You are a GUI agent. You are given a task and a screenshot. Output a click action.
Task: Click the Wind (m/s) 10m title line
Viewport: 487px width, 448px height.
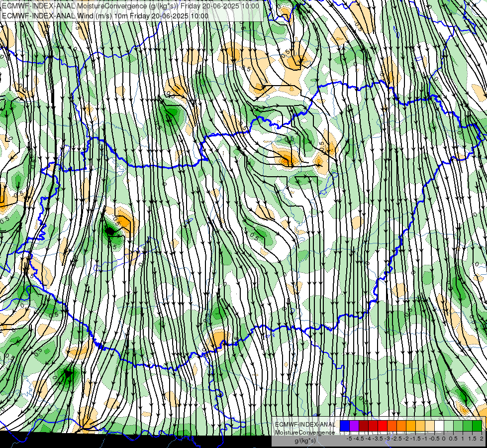pyautogui.click(x=105, y=16)
